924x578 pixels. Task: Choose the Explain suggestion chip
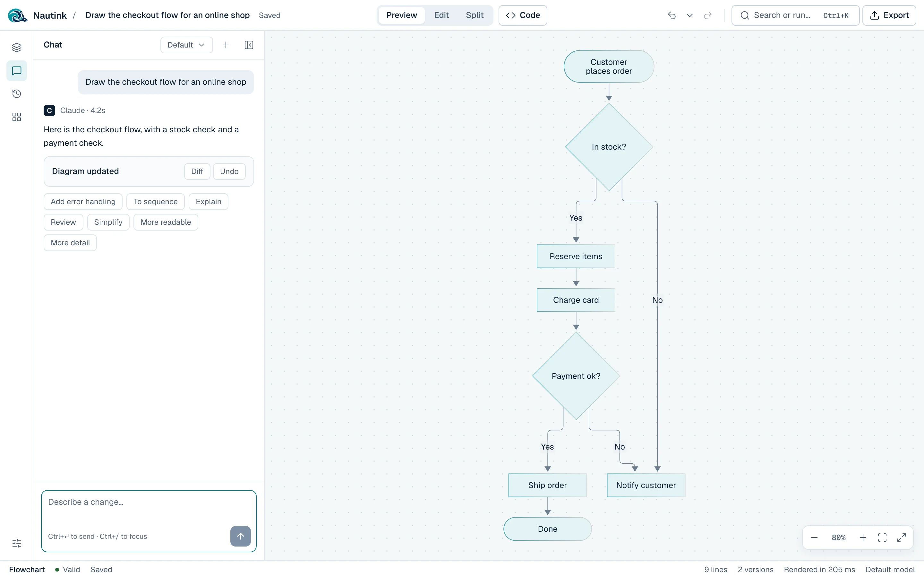click(x=209, y=201)
